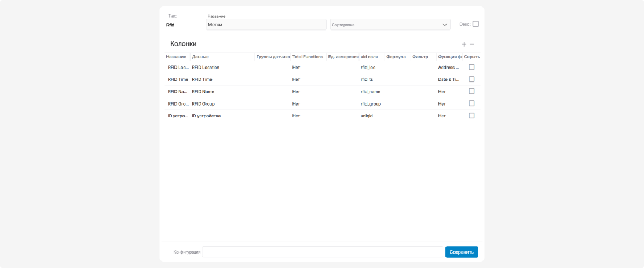Check Скрыть box for RFID Time row
Screen dimensions: 644x268
click(472, 79)
